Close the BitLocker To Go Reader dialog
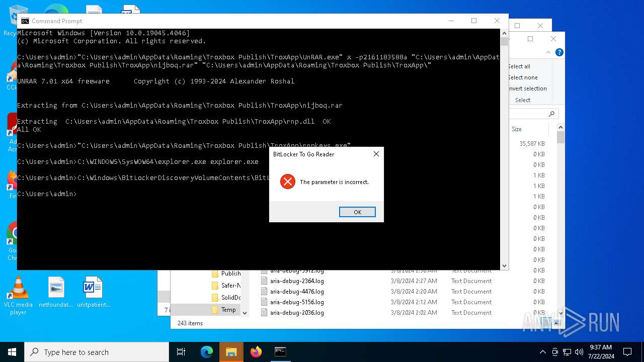644x362 pixels. tap(376, 154)
